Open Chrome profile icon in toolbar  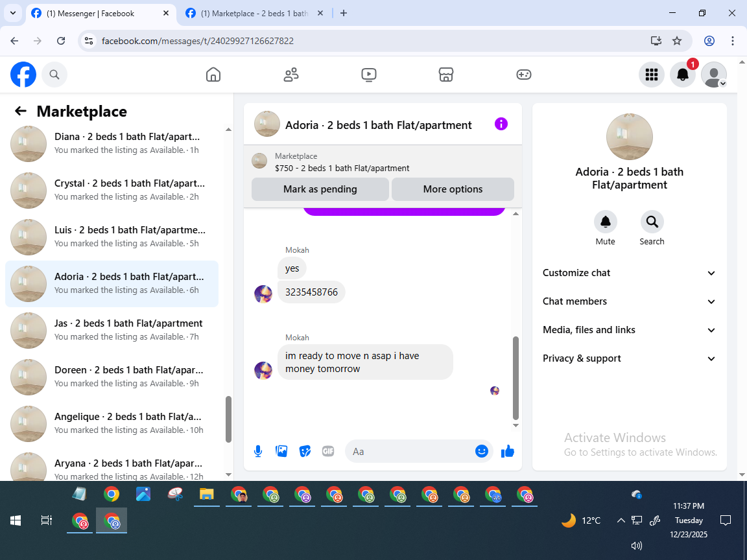coord(709,41)
